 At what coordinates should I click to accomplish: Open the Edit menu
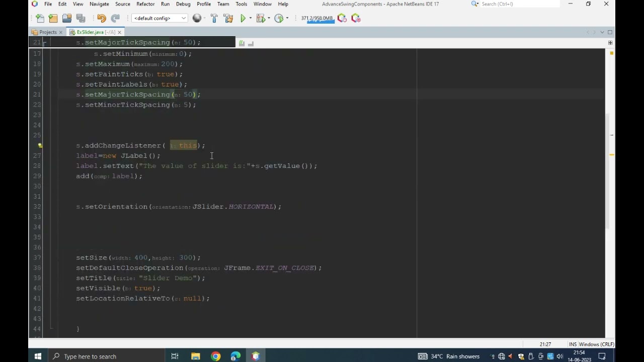(x=62, y=4)
